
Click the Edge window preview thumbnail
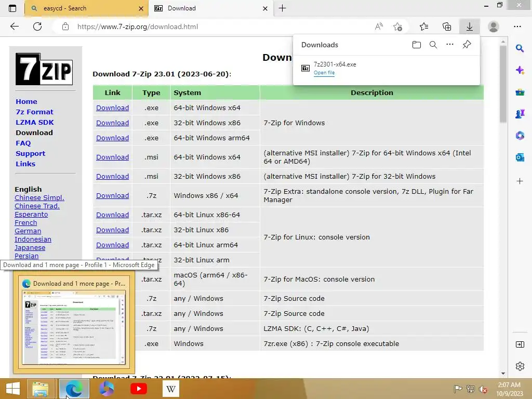point(74,327)
